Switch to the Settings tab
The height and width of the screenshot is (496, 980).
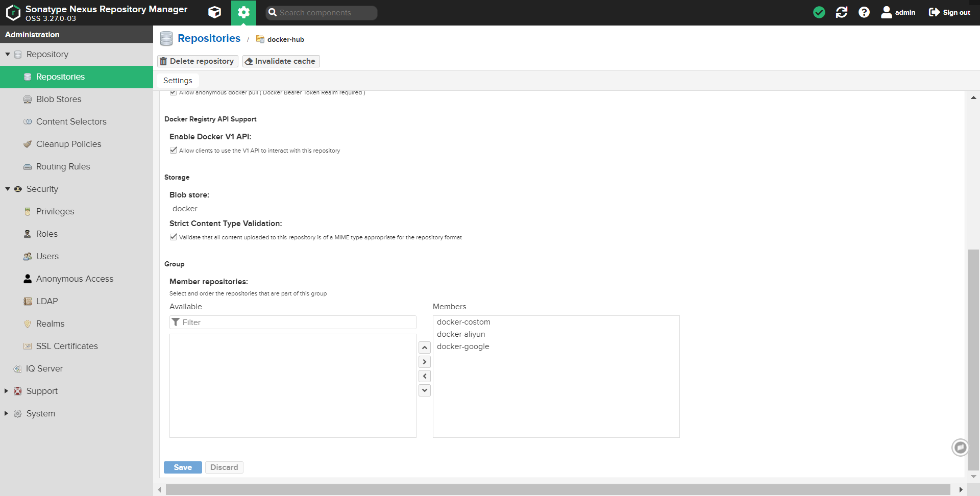pyautogui.click(x=177, y=80)
